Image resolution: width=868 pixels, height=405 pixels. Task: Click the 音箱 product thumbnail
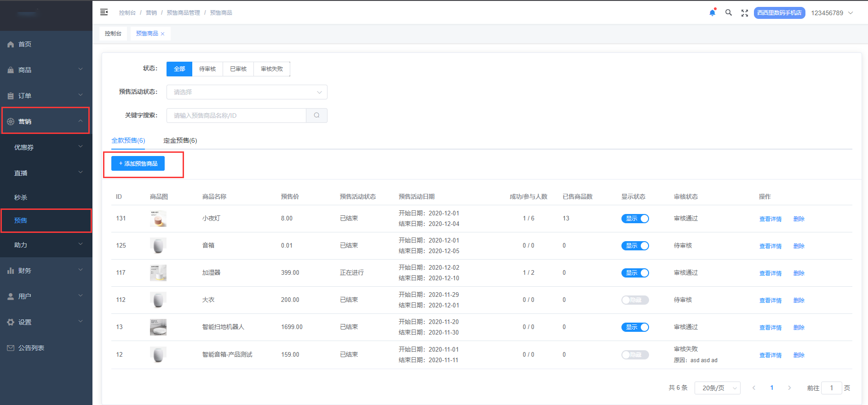158,246
